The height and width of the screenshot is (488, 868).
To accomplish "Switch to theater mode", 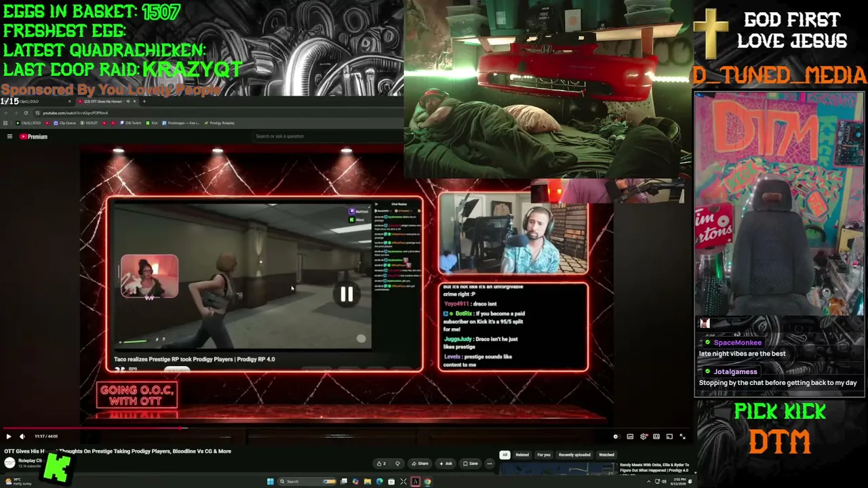I will [656, 436].
